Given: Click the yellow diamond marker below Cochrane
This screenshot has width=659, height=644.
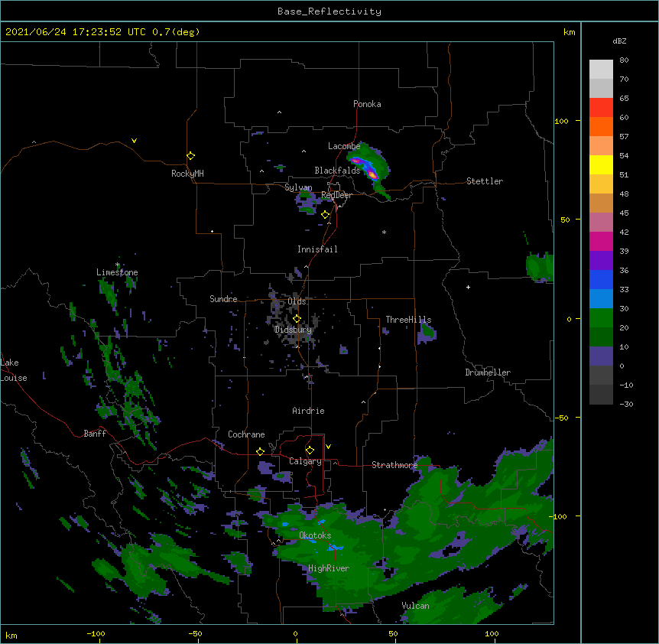Looking at the screenshot, I should click(x=260, y=451).
